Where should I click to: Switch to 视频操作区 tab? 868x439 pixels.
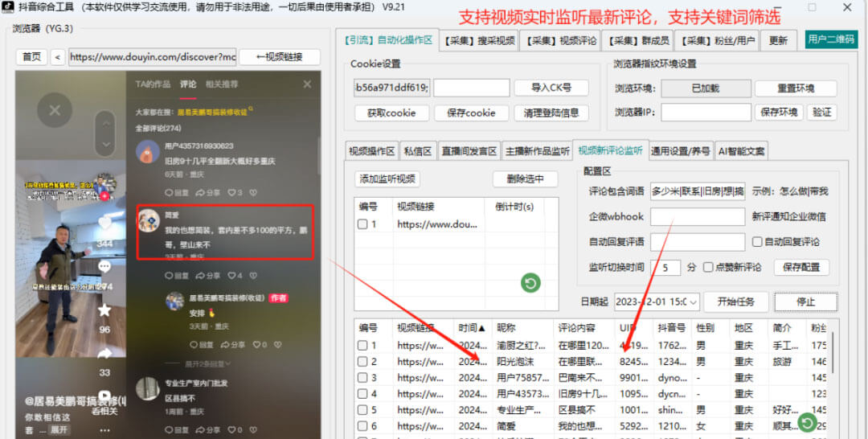point(371,150)
